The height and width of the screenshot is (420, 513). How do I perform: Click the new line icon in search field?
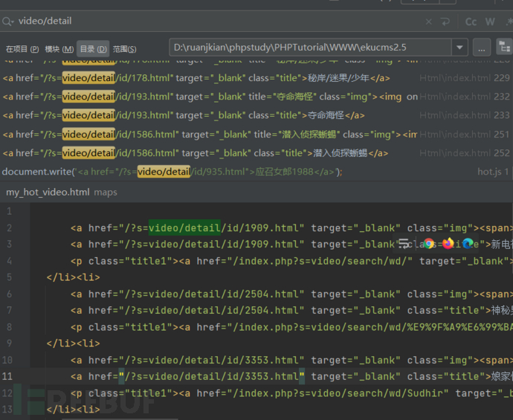pyautogui.click(x=445, y=22)
